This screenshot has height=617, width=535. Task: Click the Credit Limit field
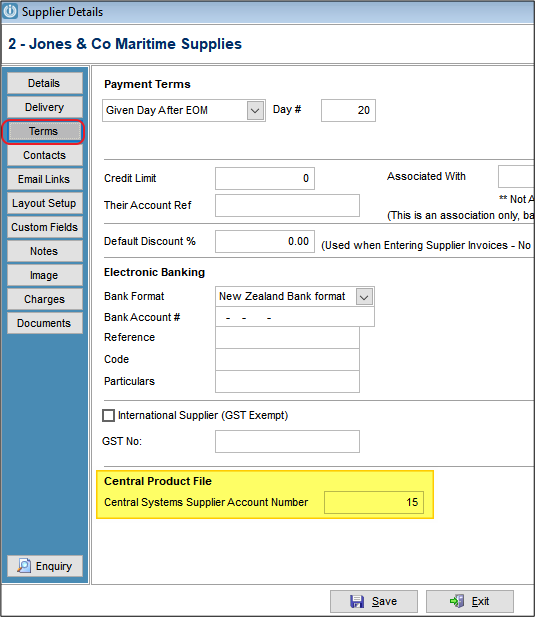coord(265,178)
